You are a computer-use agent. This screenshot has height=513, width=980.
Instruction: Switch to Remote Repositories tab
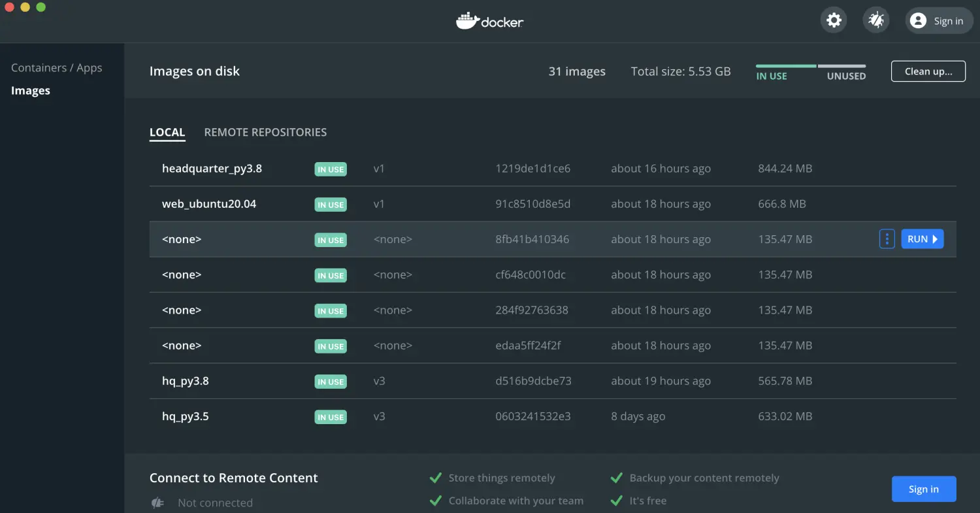[x=265, y=132]
